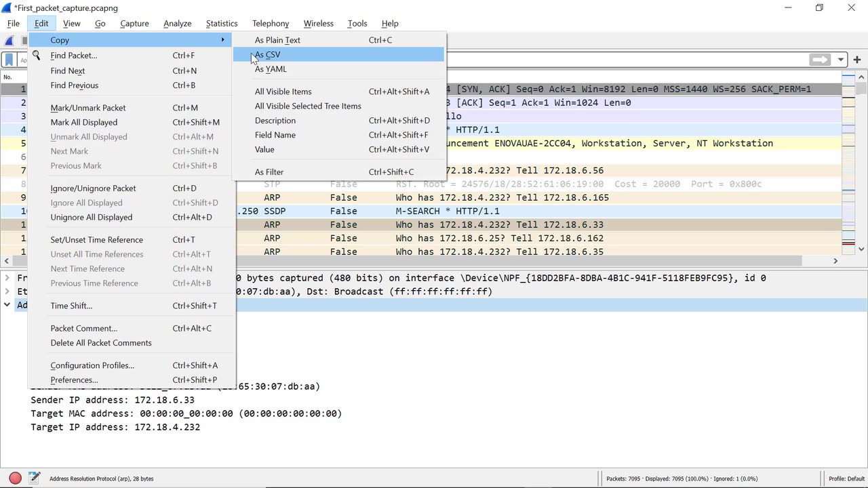The height and width of the screenshot is (488, 868).
Task: Copy the Field Name
Action: tap(339, 135)
